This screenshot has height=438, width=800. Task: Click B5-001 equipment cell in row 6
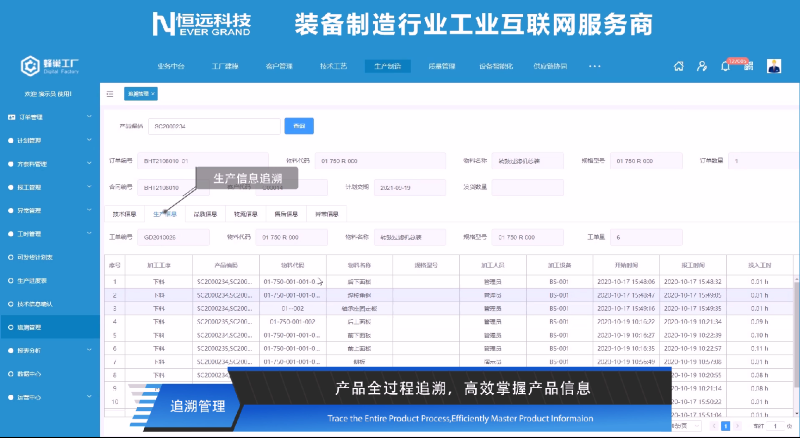(559, 348)
